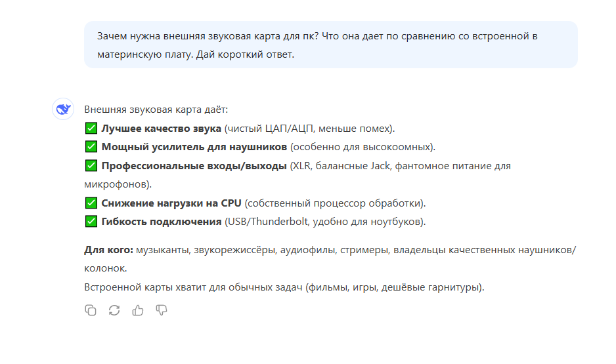
Task: Click the bold text "Мощный усилитель для наушников"
Action: pyautogui.click(x=194, y=147)
